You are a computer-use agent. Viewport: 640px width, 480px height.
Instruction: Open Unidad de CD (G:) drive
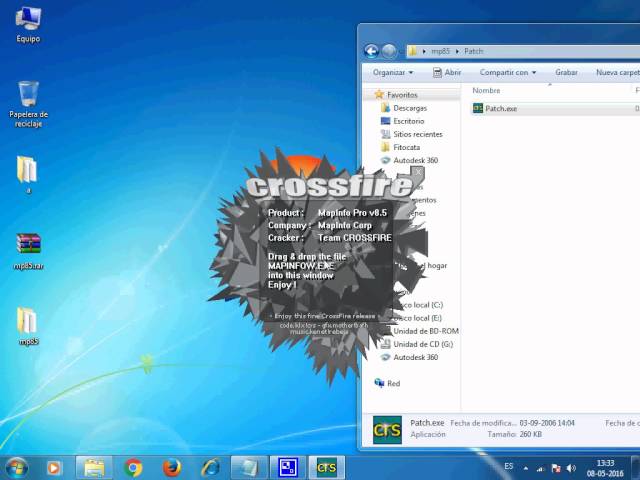point(417,344)
